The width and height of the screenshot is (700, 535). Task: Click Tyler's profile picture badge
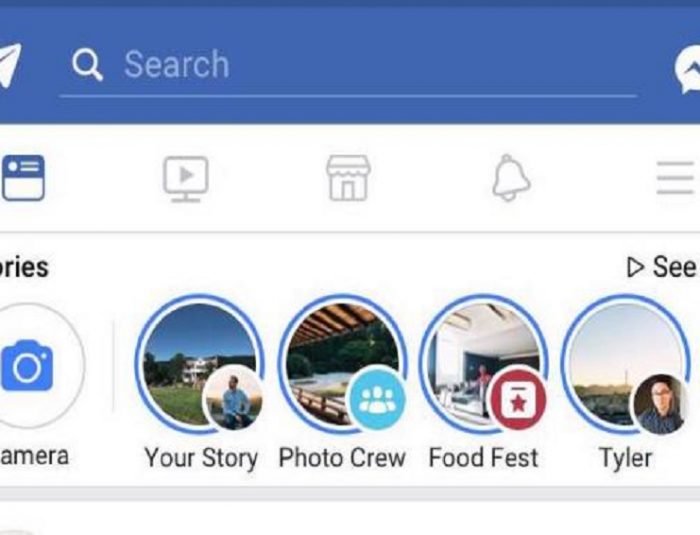pos(660,403)
